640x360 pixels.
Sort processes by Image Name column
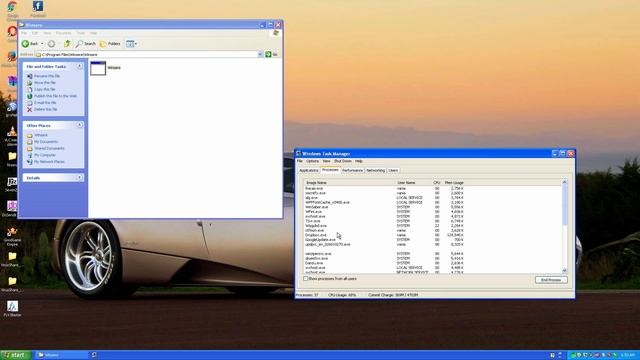point(349,182)
